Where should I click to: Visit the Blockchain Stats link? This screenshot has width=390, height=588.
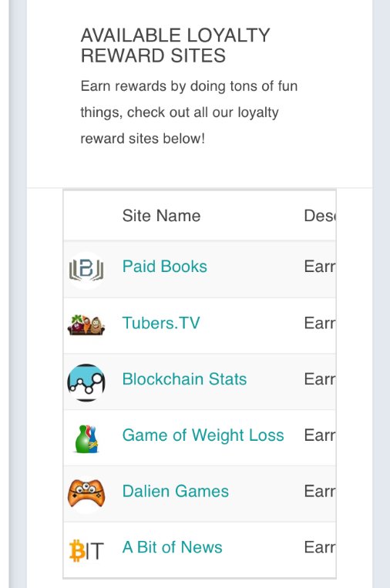coord(184,379)
